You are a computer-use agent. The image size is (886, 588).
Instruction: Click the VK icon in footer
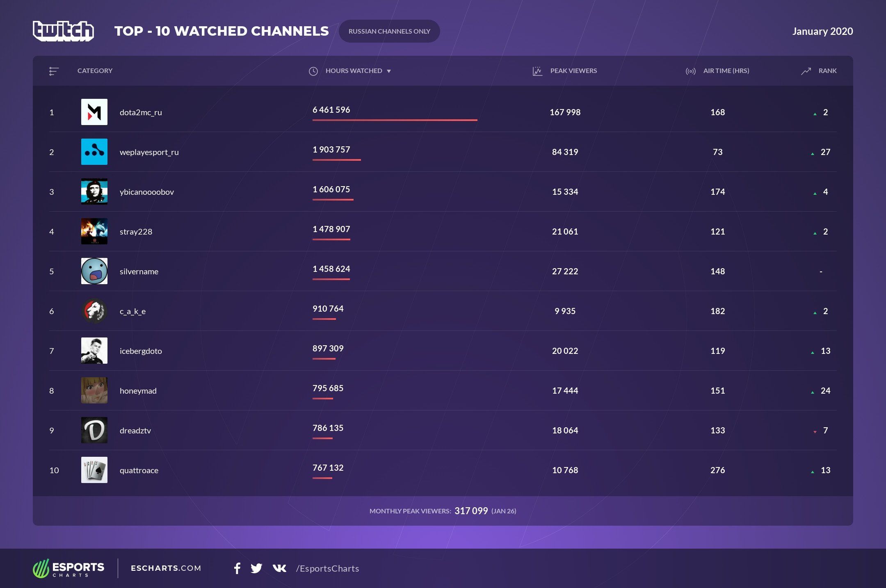pyautogui.click(x=280, y=568)
